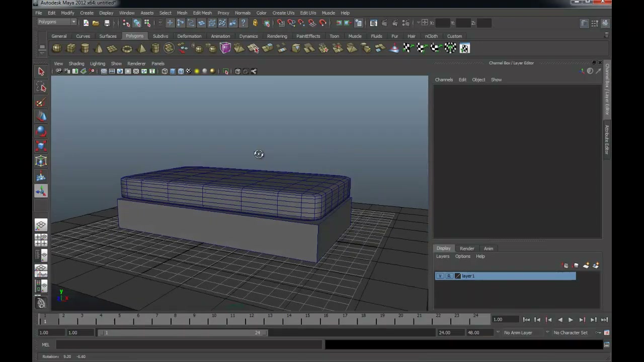Viewport: 644px width, 362px height.
Task: Click the Shading viewport menu
Action: 76,64
